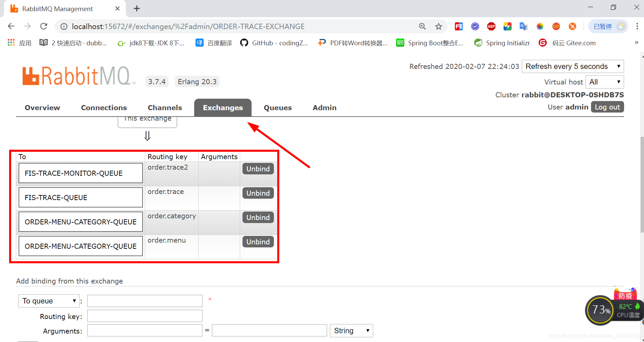Click the 3.7.4 version badge
Screen dimensions: 644x342
coord(157,81)
